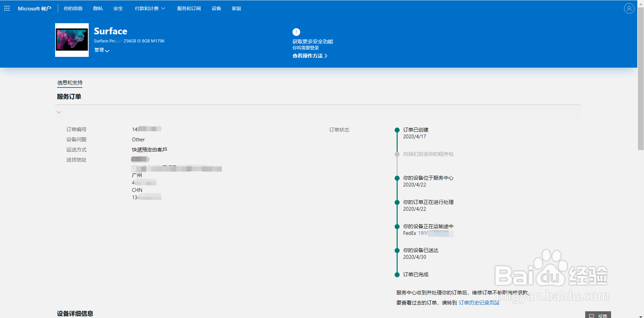Click the 你的设备位于服务中心 timeline marker
The width and height of the screenshot is (644, 318).
397,178
